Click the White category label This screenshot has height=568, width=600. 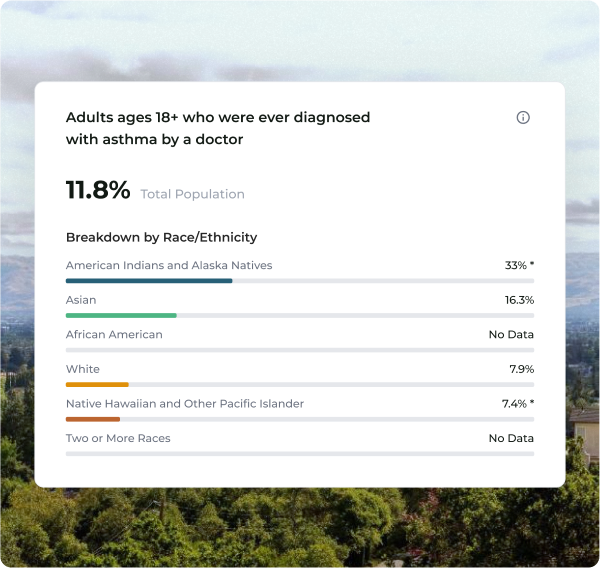(83, 369)
